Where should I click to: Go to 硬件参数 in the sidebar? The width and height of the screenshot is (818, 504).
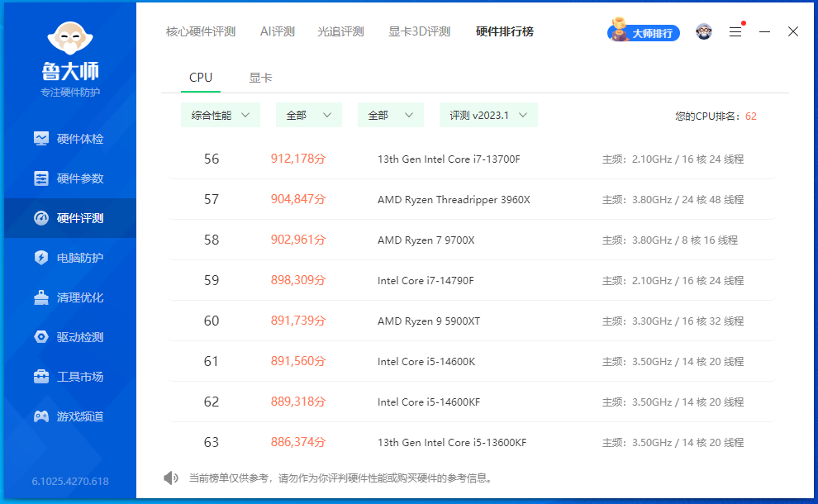(69, 178)
